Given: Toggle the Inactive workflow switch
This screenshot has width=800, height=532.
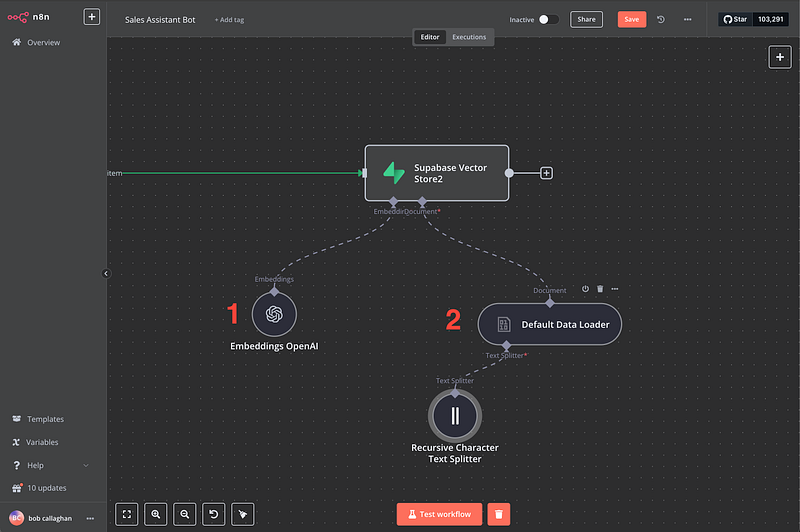Looking at the screenshot, I should point(548,19).
